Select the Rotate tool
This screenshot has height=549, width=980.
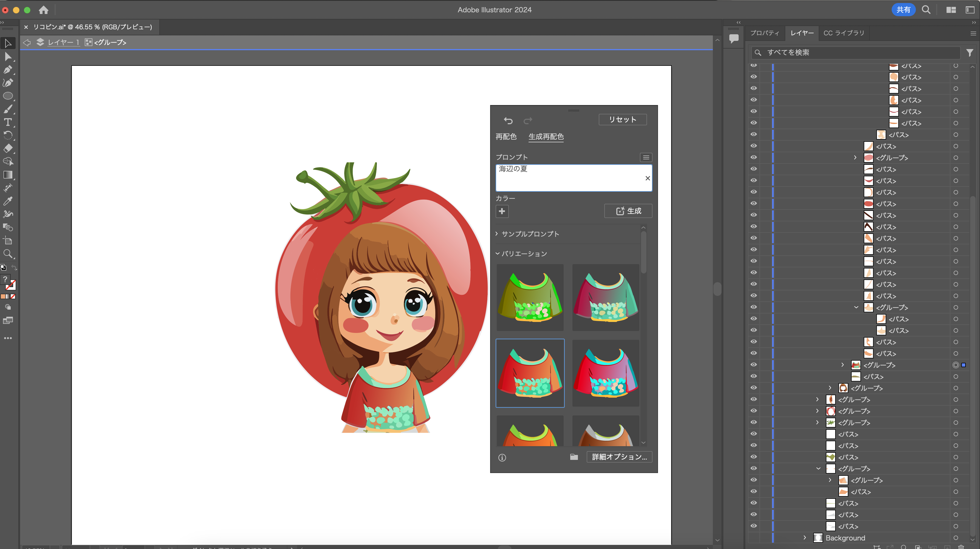(8, 135)
